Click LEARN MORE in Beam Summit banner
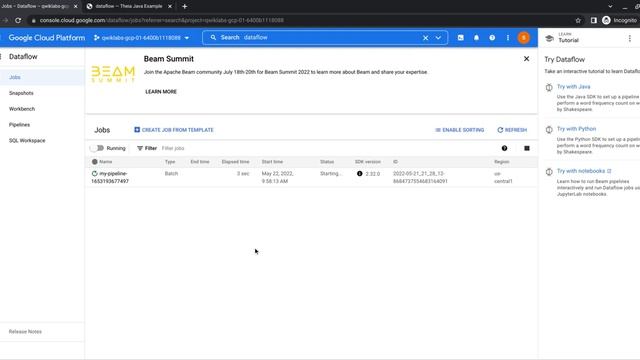Image resolution: width=640 pixels, height=360 pixels. coord(161,92)
